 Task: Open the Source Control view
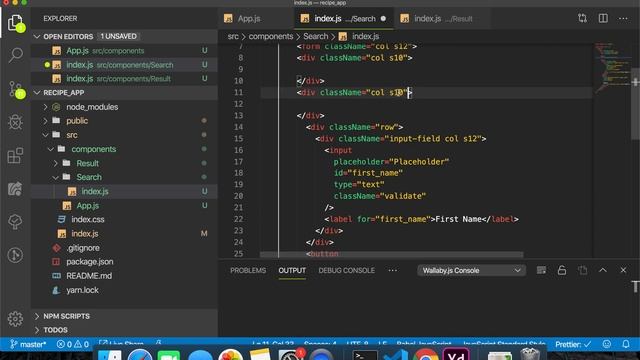coord(16,89)
